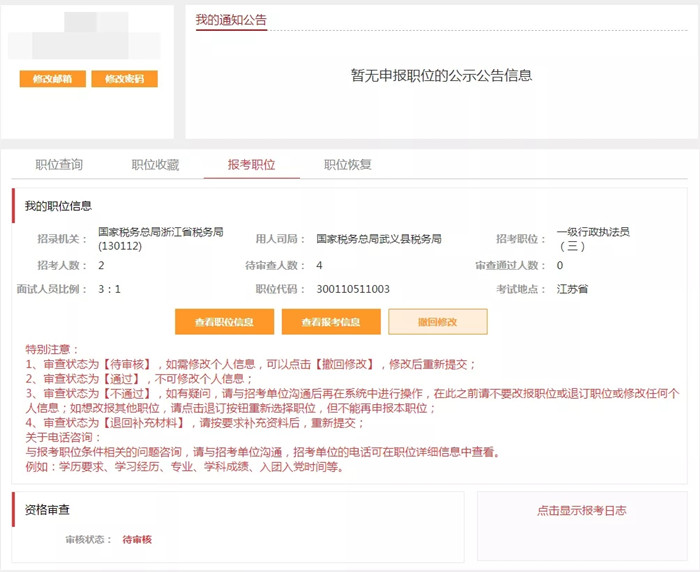This screenshot has width=700, height=572.
Task: Click the blurred user profile area
Action: 85,37
